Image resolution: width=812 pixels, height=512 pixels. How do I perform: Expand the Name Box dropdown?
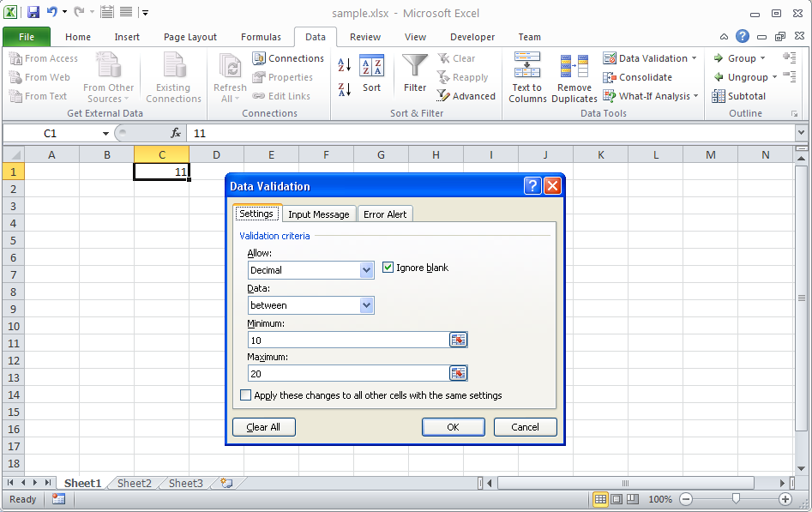105,134
